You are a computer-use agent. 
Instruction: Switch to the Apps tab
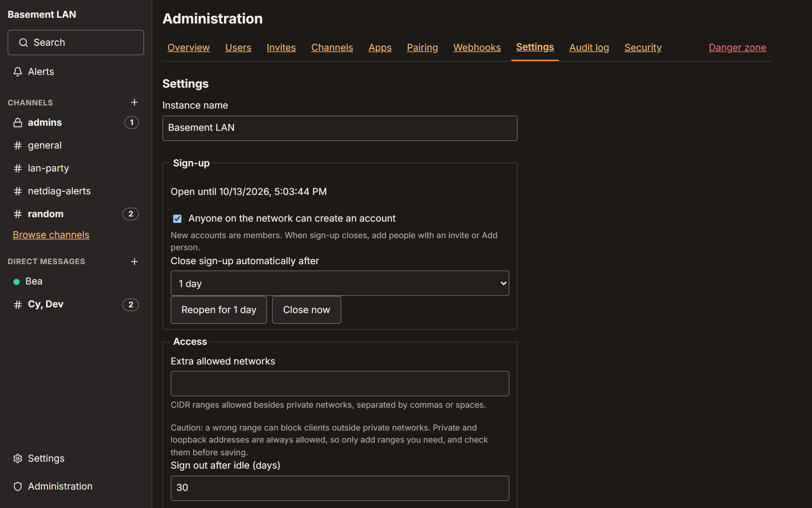coord(380,47)
